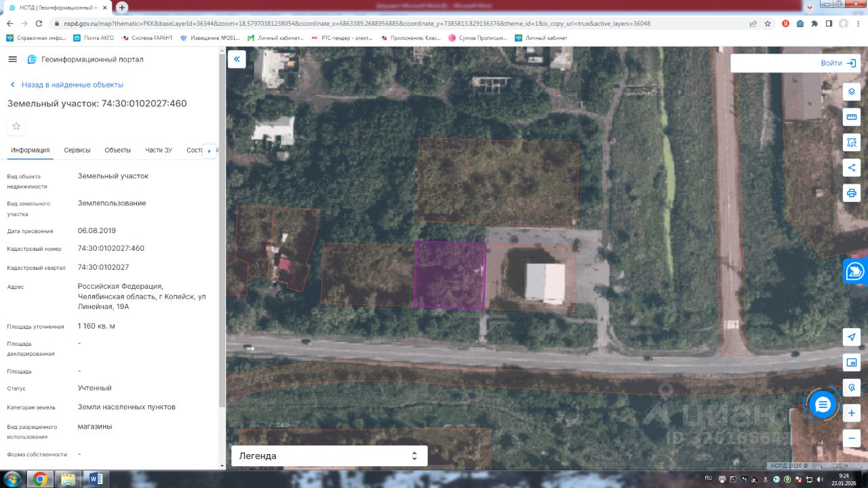
Task: Go back to найденные объекты list
Action: 66,85
